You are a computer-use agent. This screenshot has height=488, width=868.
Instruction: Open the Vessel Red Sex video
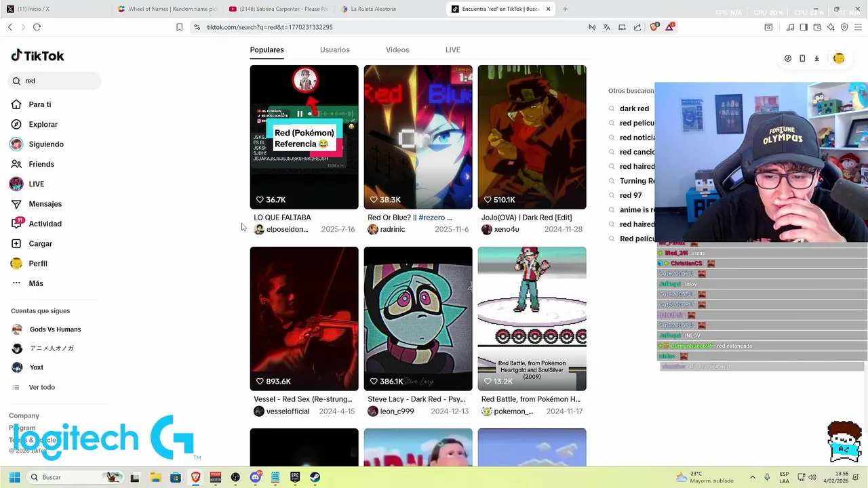pyautogui.click(x=304, y=319)
